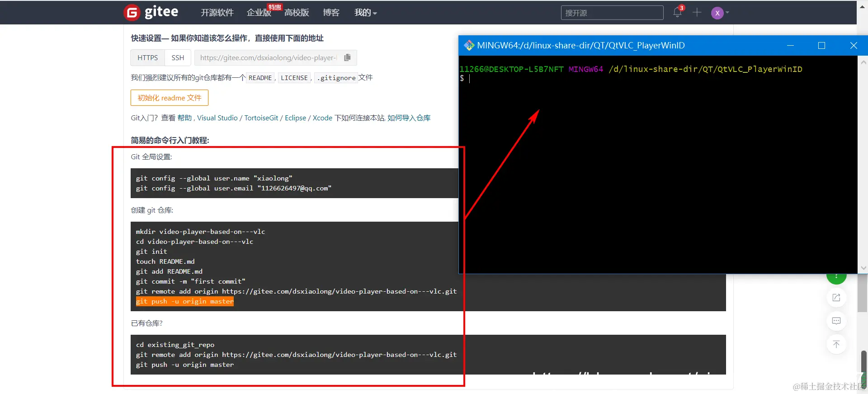Click the git config user.email line
The width and height of the screenshot is (868, 394).
point(233,188)
